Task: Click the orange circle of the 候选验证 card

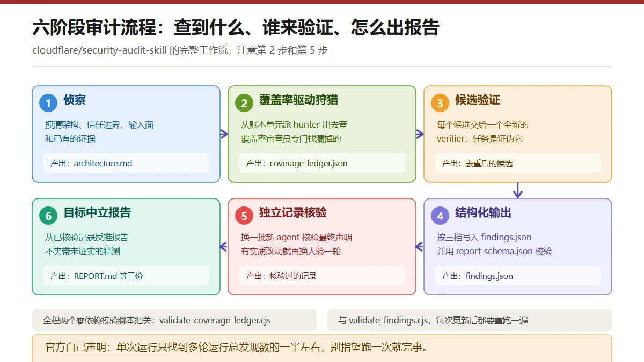Action: pyautogui.click(x=440, y=103)
